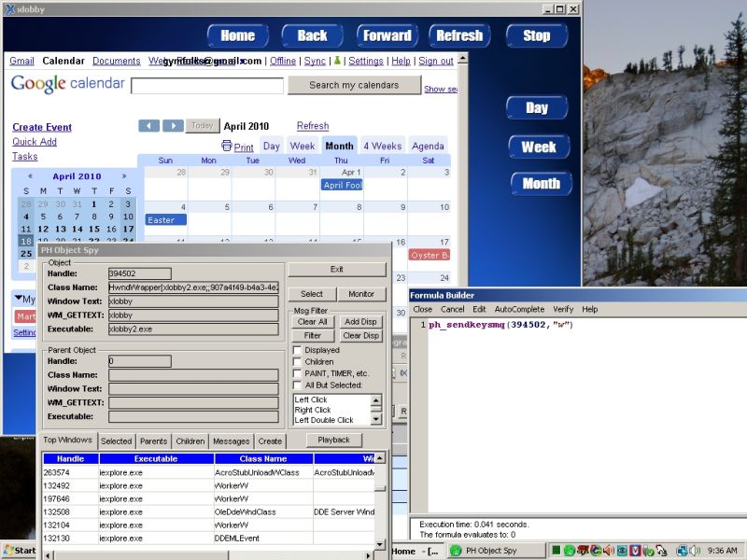Click the Month button on xlobby side panel
The width and height of the screenshot is (747, 560).
(x=542, y=183)
